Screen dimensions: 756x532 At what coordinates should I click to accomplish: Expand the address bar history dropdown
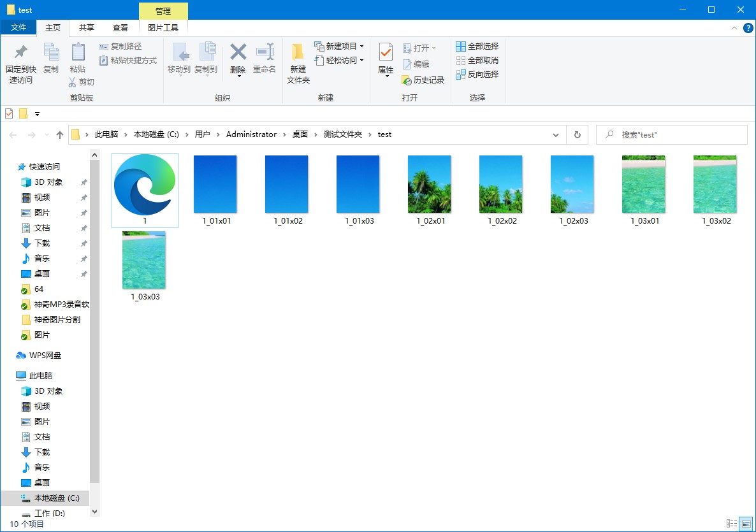tap(555, 134)
